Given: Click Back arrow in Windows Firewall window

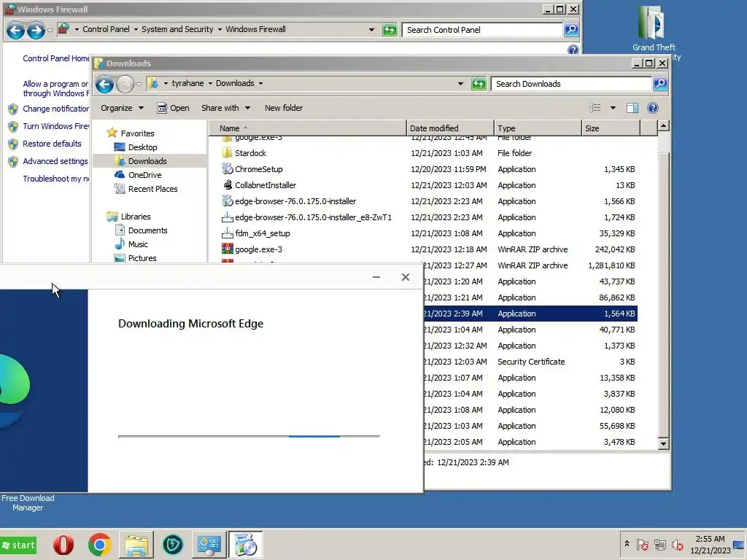Looking at the screenshot, I should [x=16, y=31].
